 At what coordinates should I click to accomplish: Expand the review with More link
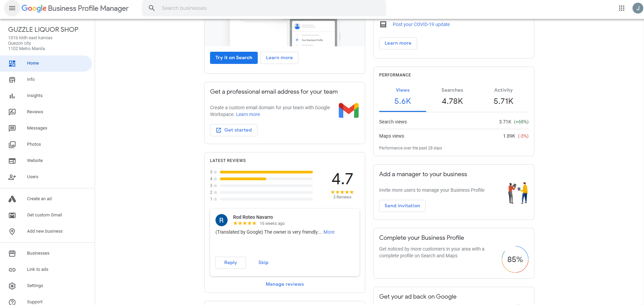[x=329, y=232]
